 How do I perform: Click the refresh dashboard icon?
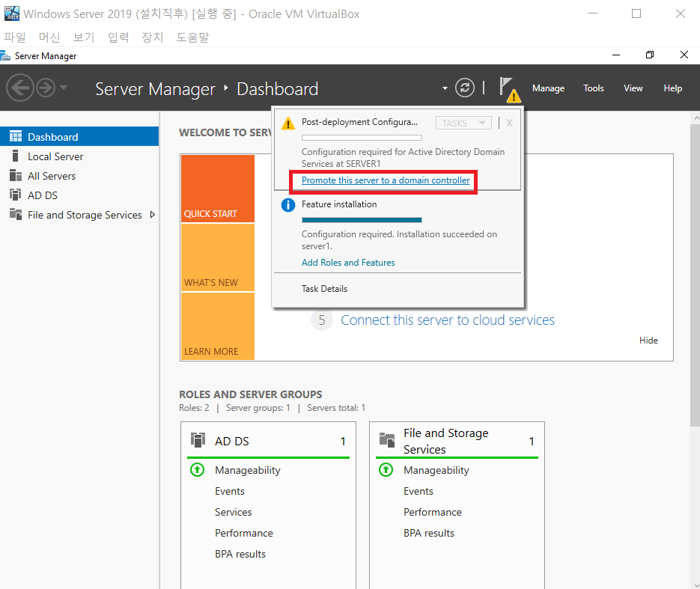click(465, 88)
